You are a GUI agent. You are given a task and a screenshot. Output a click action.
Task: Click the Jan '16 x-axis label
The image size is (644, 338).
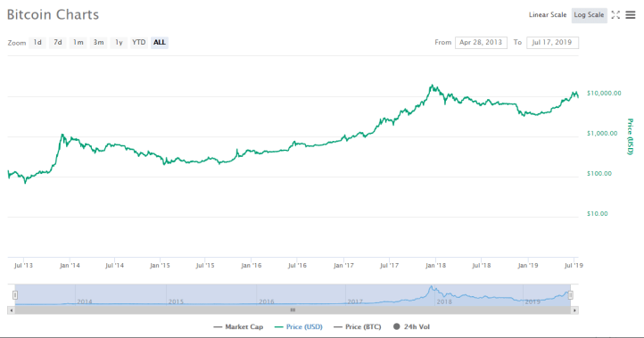tap(252, 266)
